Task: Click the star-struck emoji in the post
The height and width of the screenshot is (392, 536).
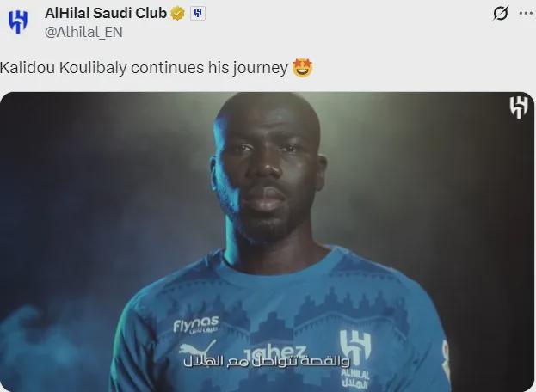Action: click(x=303, y=68)
